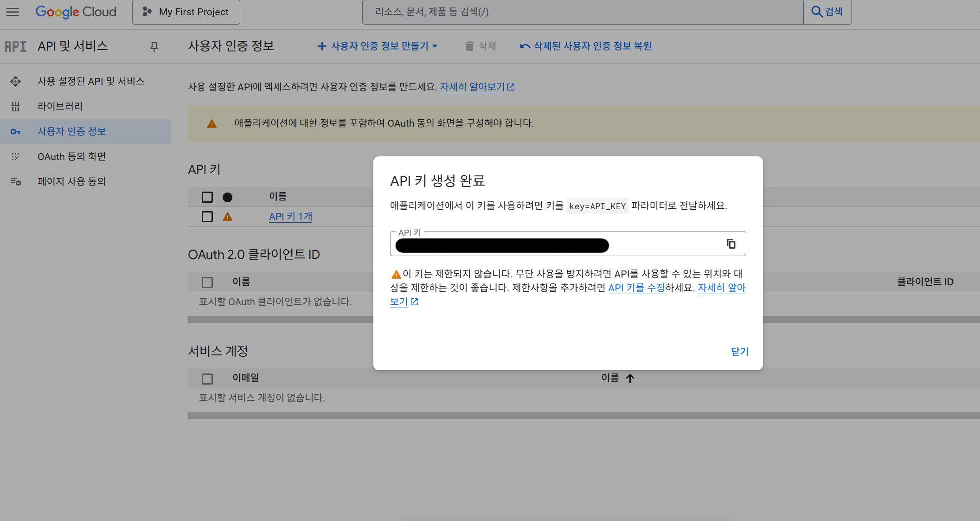Open OAuth 동의 화면 menu item
The height and width of the screenshot is (521, 980).
(72, 156)
